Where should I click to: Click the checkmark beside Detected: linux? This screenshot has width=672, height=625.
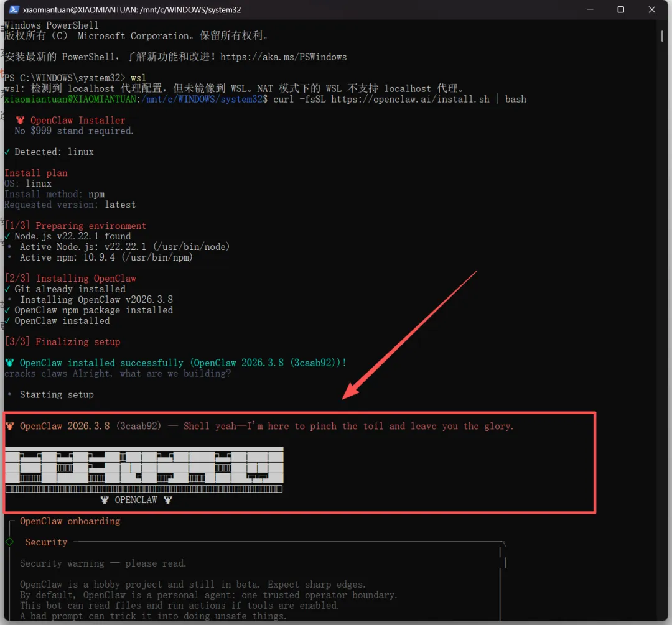(7, 152)
